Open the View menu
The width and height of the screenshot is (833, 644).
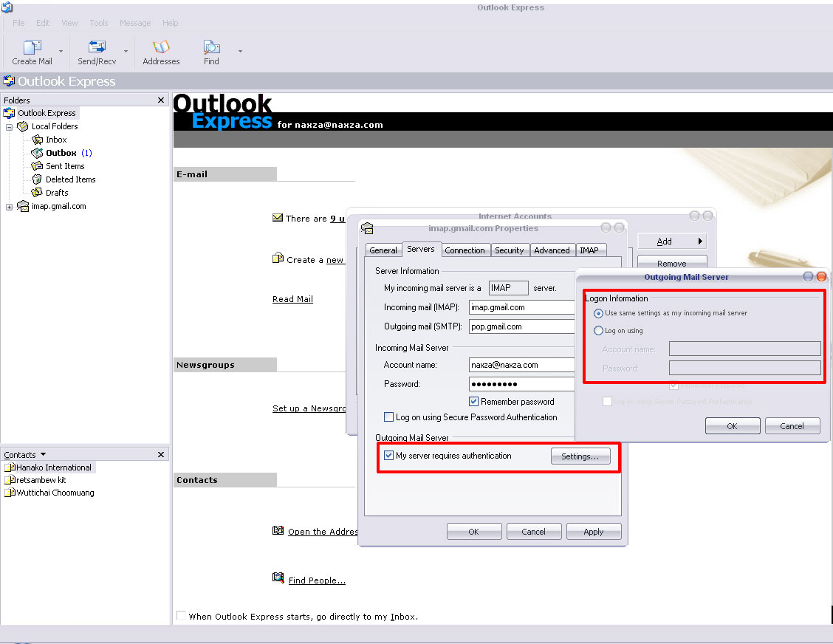(69, 23)
